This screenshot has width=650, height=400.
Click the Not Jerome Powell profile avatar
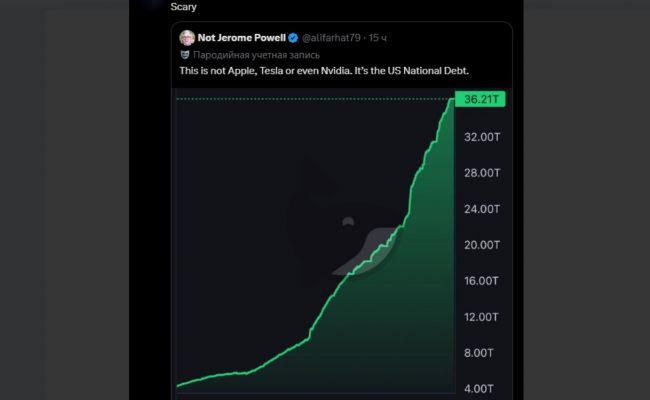pyautogui.click(x=187, y=37)
